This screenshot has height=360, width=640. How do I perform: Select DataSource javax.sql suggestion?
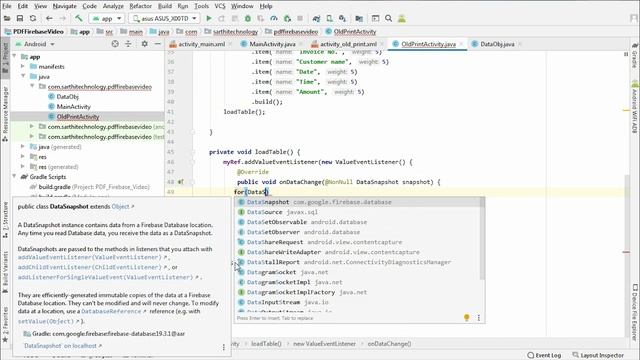coord(359,212)
